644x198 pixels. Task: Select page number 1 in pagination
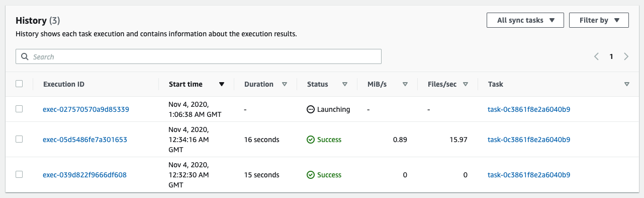point(611,57)
